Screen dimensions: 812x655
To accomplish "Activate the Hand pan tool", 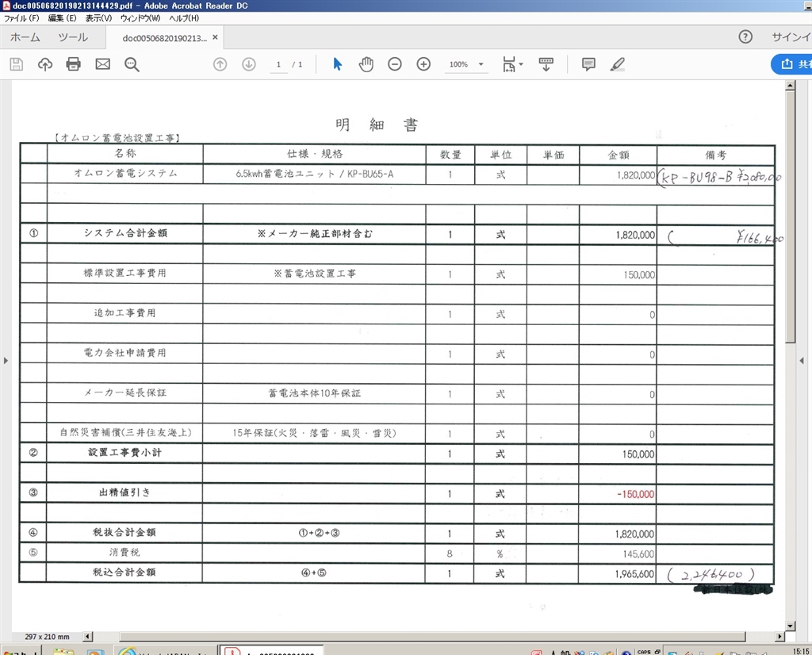I will pyautogui.click(x=366, y=64).
